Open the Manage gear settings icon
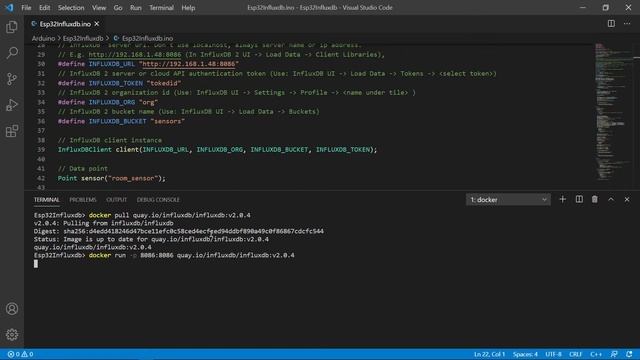640x360 pixels. pyautogui.click(x=12, y=335)
